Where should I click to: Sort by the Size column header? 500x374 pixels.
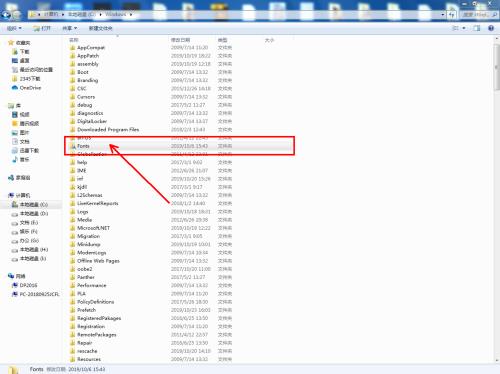(x=269, y=40)
